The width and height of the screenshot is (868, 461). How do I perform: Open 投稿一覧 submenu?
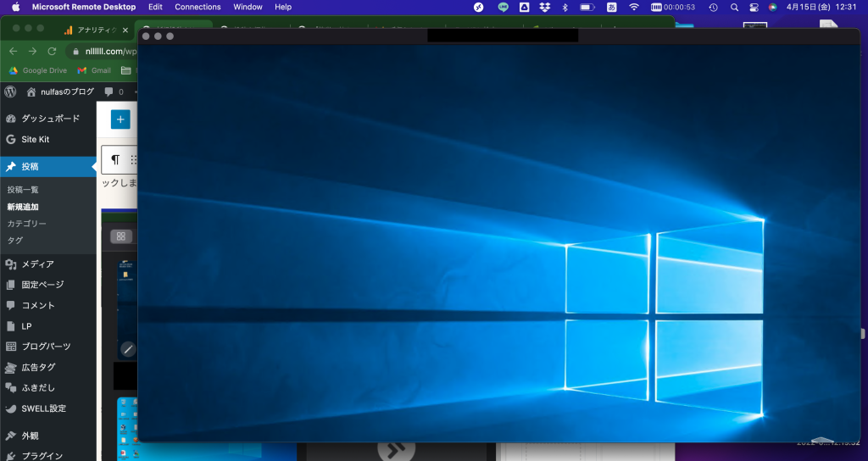click(23, 189)
